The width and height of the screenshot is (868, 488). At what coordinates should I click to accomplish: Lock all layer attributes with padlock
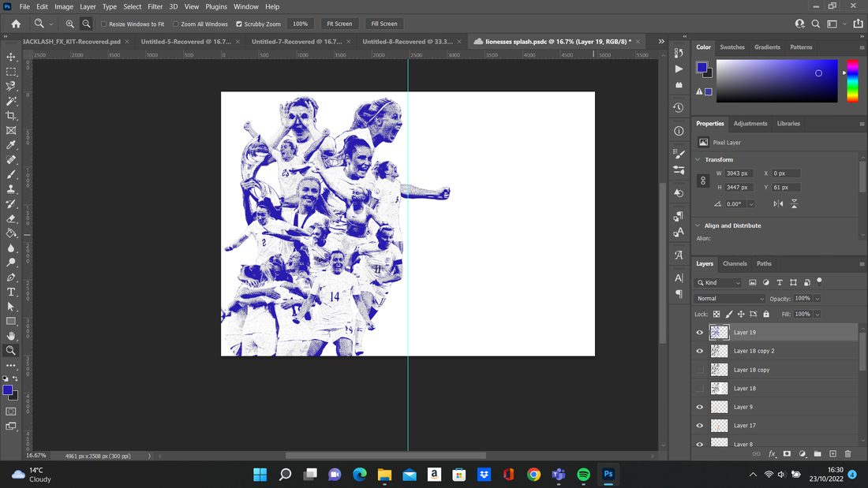[766, 315]
